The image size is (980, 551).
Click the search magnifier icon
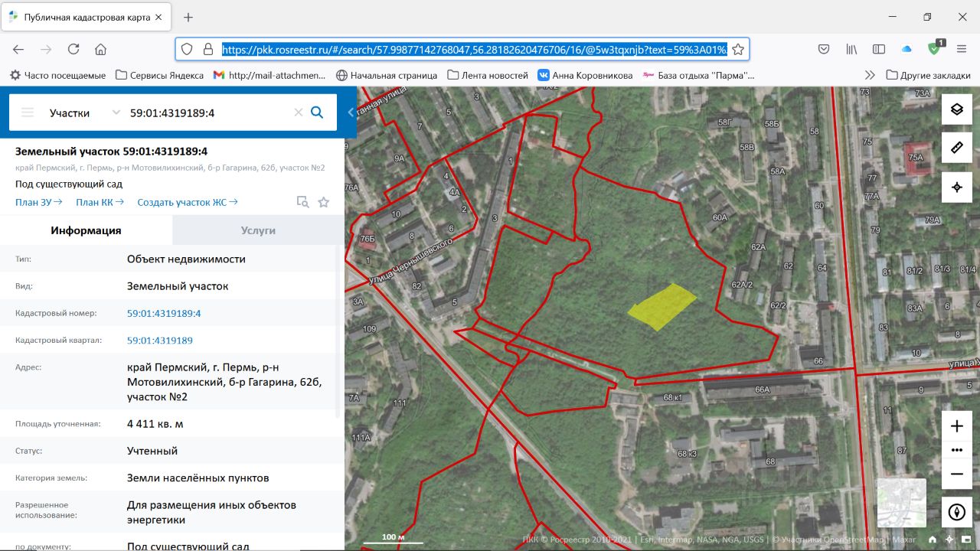click(x=317, y=112)
